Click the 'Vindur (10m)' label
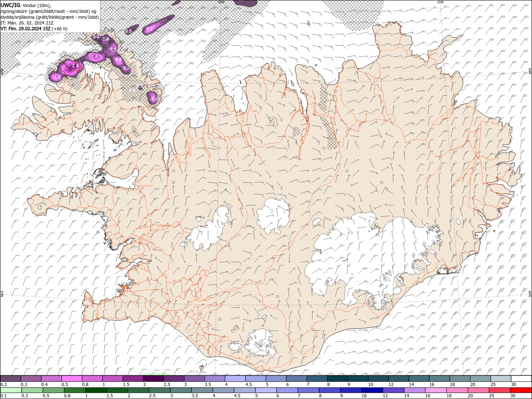The height and width of the screenshot is (399, 532). click(36, 5)
